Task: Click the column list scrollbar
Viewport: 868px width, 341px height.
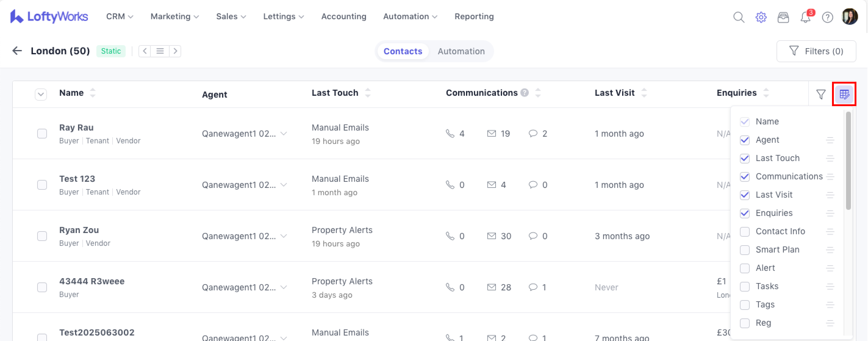Action: [848, 161]
